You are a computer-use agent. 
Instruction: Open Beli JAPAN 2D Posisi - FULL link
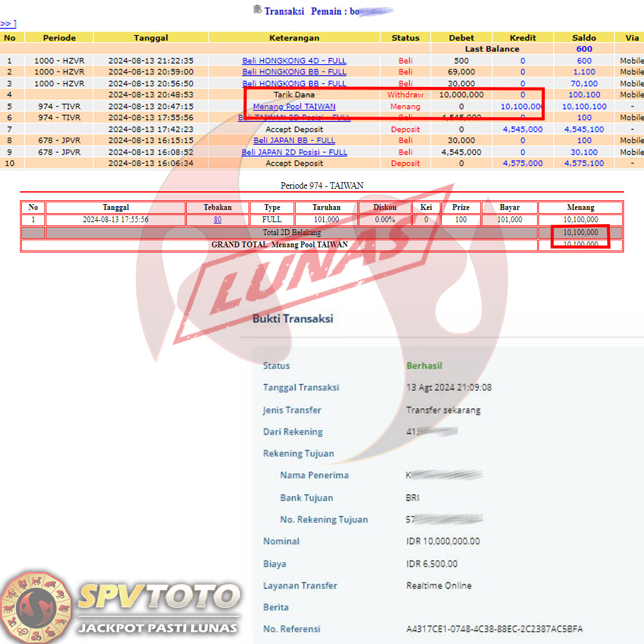(294, 152)
